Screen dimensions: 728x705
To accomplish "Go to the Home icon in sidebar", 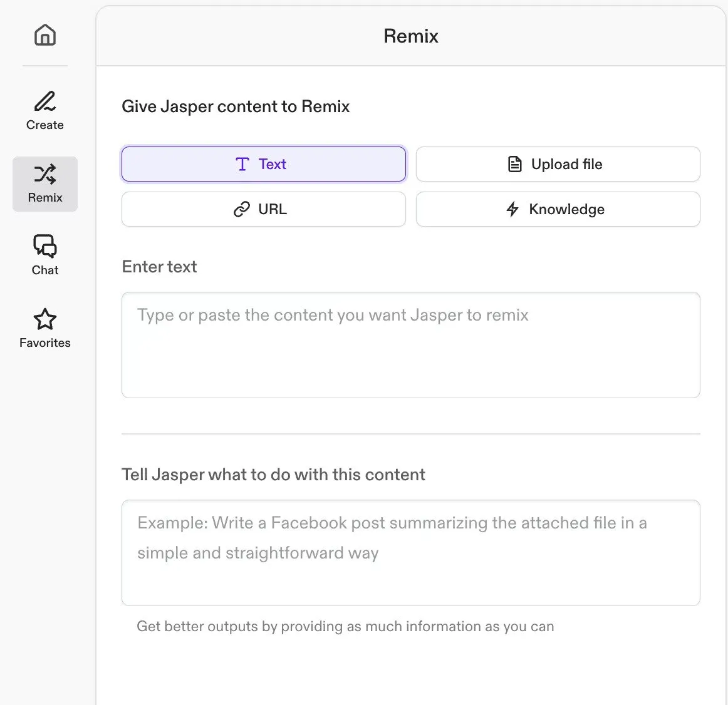I will coord(44,35).
